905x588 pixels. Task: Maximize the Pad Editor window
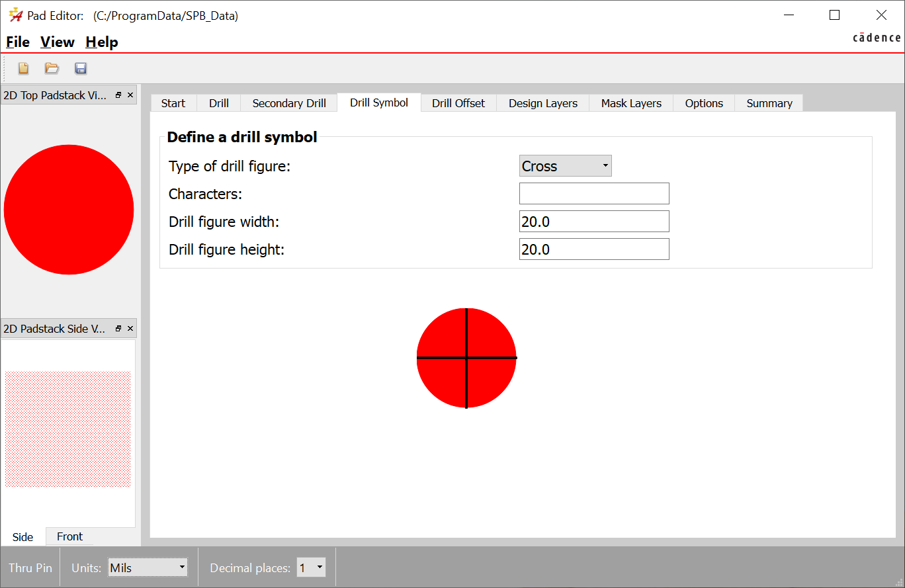[x=834, y=15]
